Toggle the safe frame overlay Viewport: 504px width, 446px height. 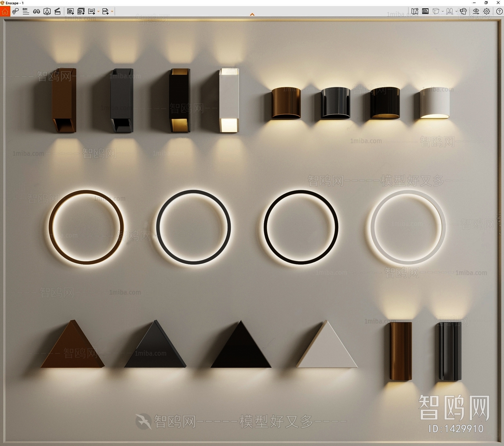[x=425, y=12]
